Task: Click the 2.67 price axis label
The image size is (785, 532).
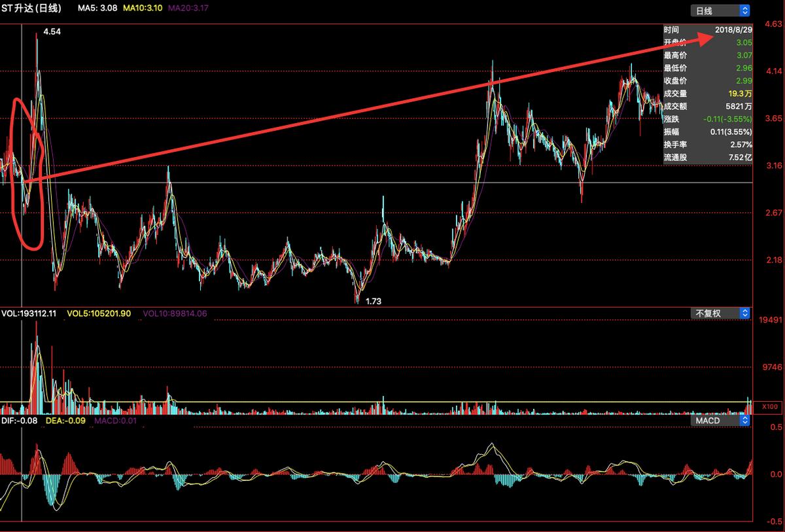Action: [x=773, y=213]
